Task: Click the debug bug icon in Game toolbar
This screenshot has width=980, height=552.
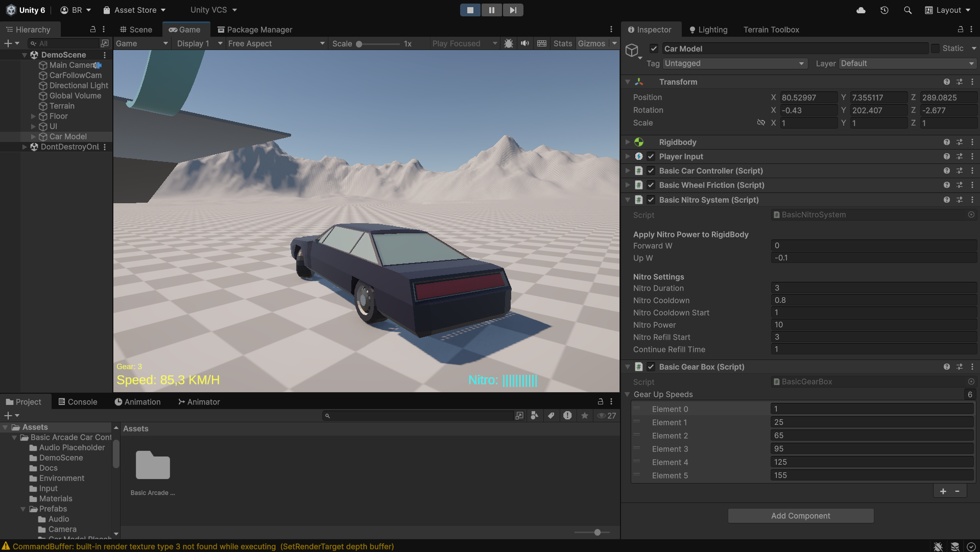Action: click(508, 43)
